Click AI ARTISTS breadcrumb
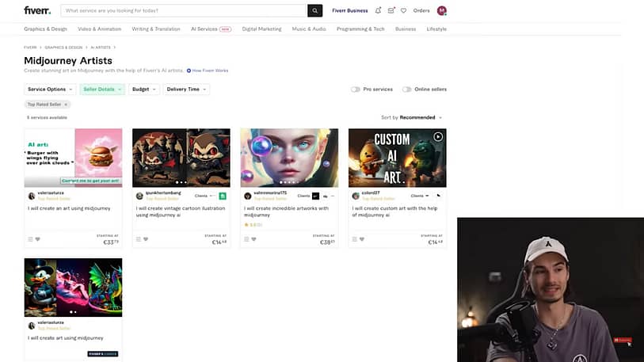644x362 pixels. coord(101,48)
